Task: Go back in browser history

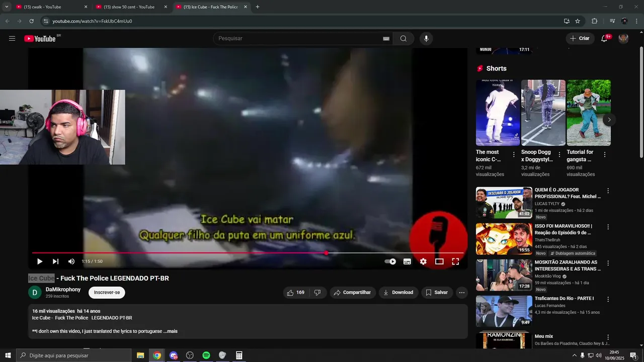Action: (7, 21)
